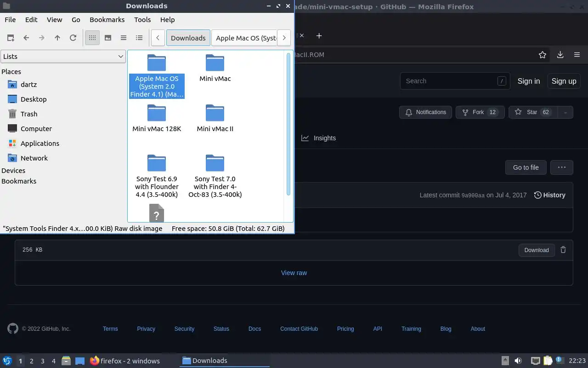This screenshot has width=588, height=368.
Task: Go forward in file manager history
Action: 42,38
